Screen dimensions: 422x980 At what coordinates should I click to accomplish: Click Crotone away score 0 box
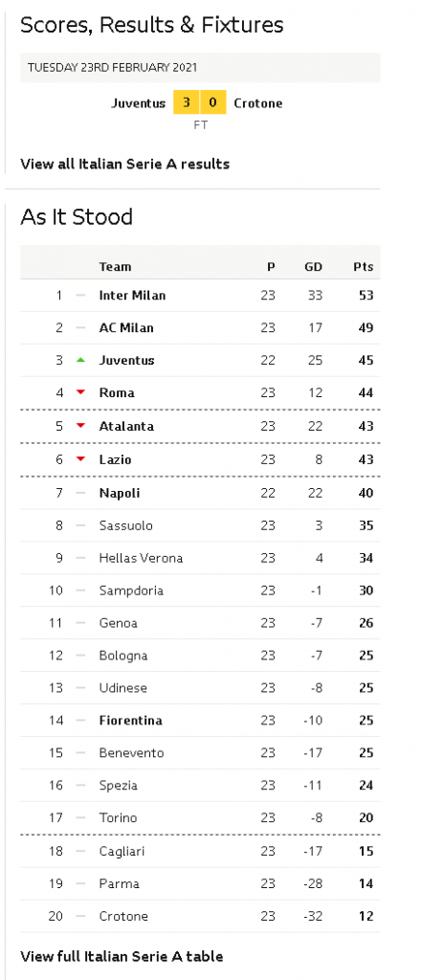pyautogui.click(x=213, y=103)
